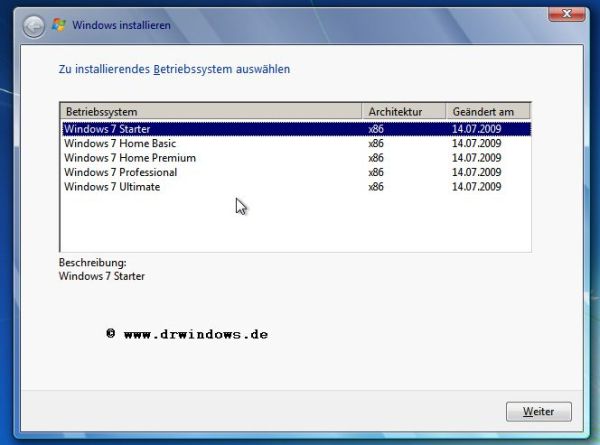Click the x86 cell for Windows 7 Ultimate
Viewport: 600px width, 445px height.
pos(376,187)
